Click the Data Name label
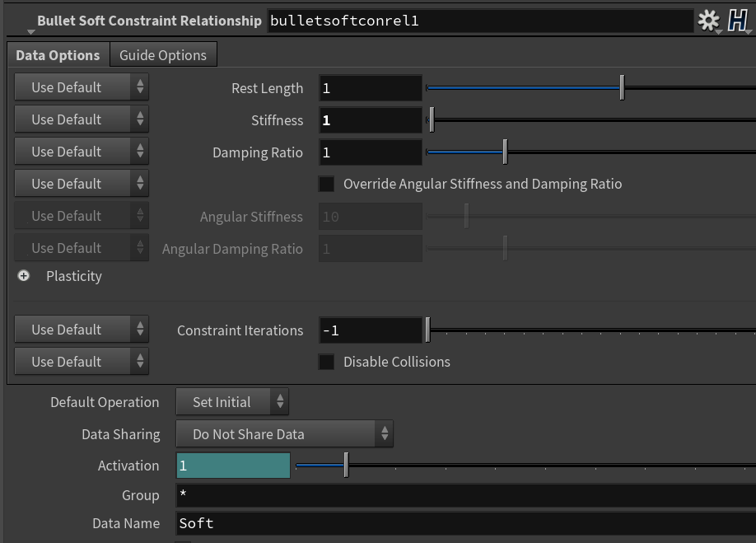756x543 pixels. pos(126,523)
